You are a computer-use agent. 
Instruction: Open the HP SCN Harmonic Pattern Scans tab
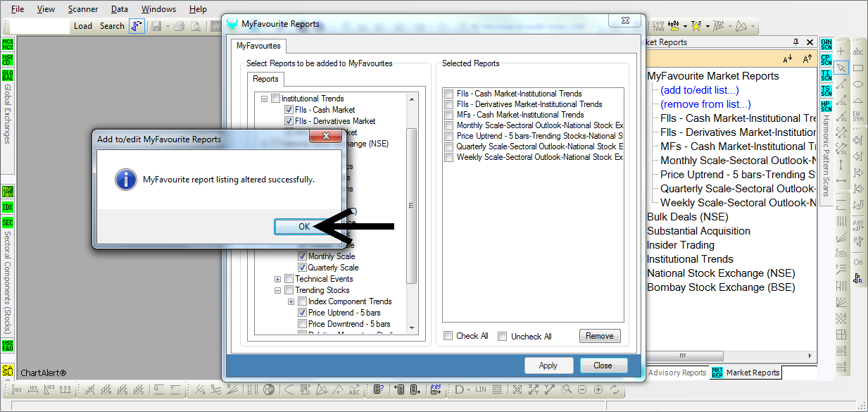click(826, 106)
